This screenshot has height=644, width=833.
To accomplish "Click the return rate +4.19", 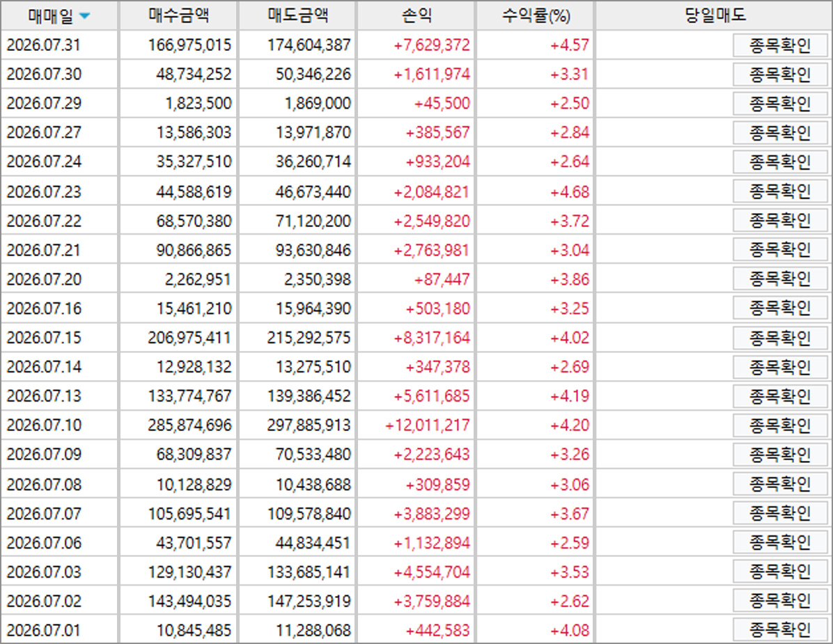I will coord(570,396).
